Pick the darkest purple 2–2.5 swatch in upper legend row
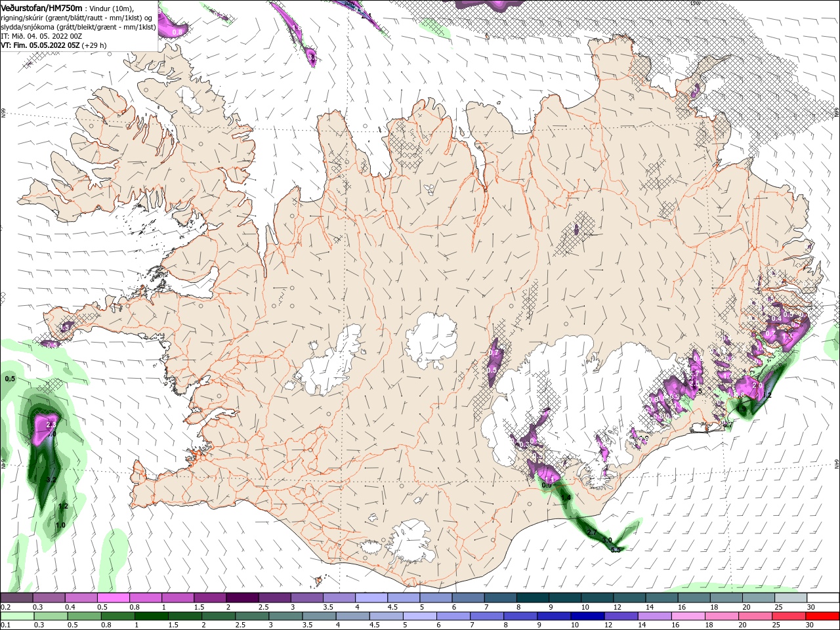 click(x=242, y=598)
